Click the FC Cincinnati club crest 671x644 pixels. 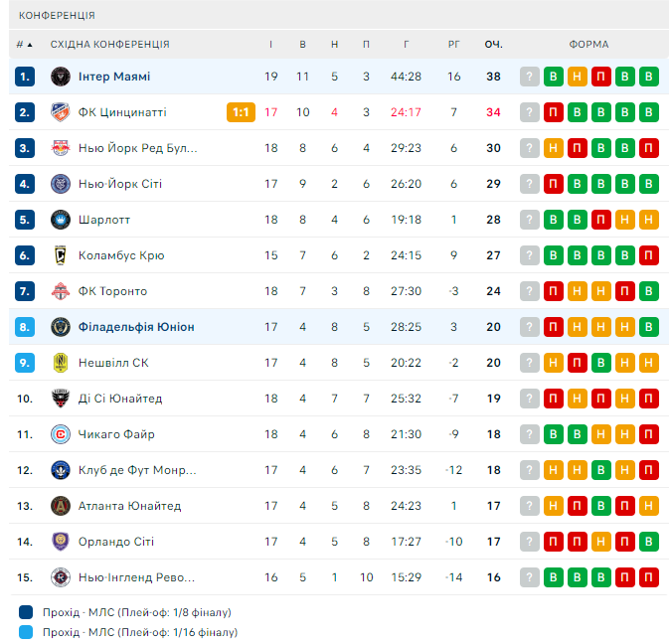pyautogui.click(x=60, y=112)
